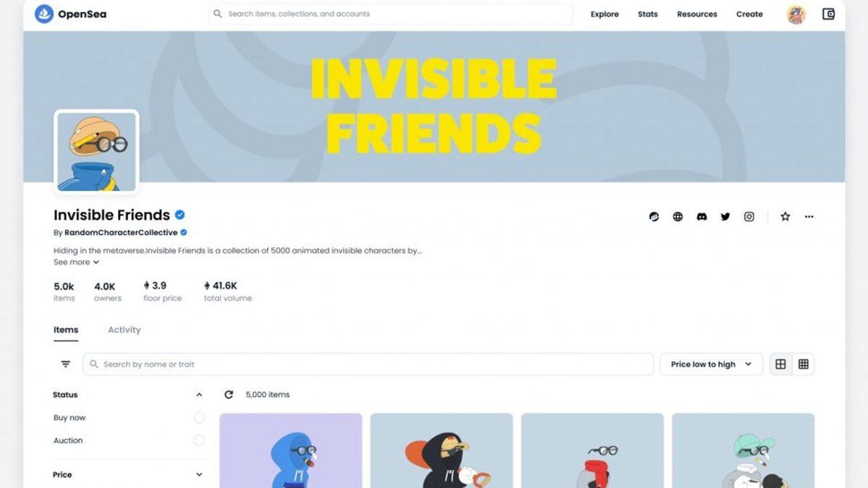Open the three-dot more options menu
Screen dimensions: 868x488
click(809, 216)
